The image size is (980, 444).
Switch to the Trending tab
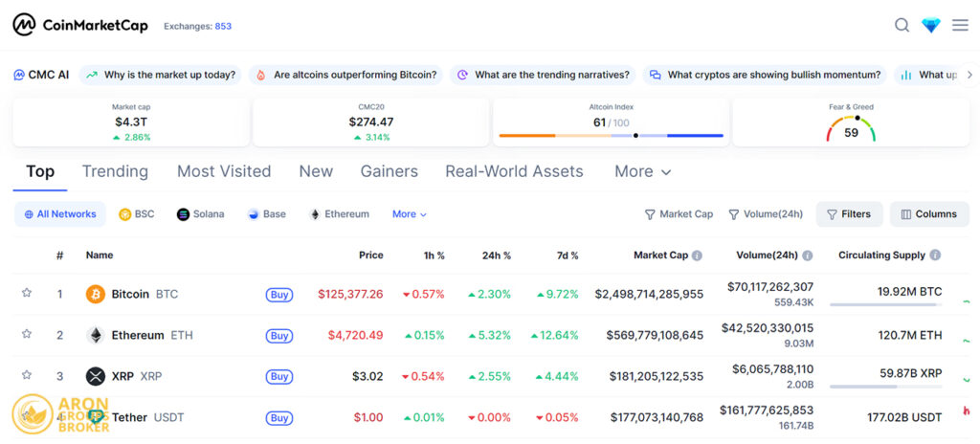pyautogui.click(x=115, y=171)
